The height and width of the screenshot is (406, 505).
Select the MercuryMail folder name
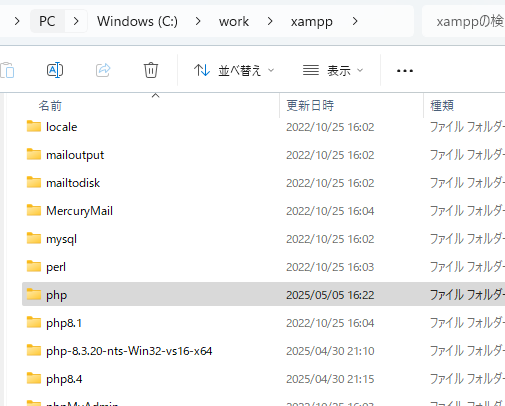(79, 211)
